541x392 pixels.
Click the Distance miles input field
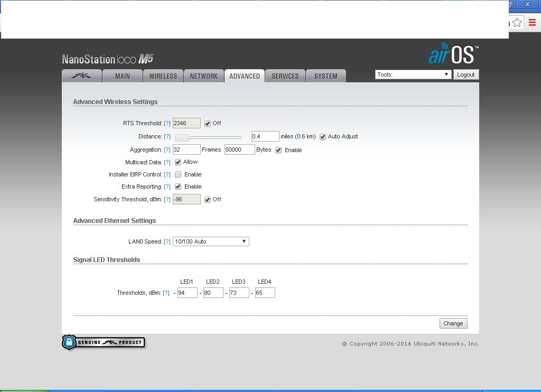click(265, 136)
